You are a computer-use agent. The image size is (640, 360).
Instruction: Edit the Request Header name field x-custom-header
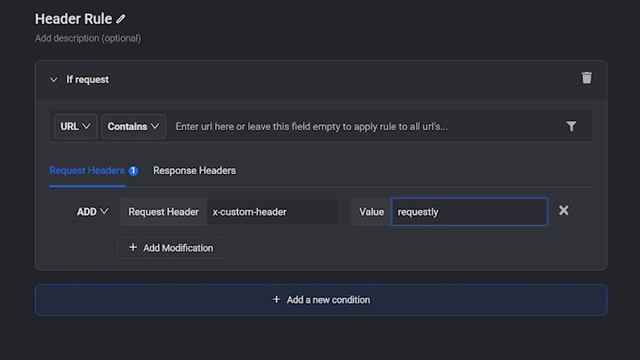point(273,212)
